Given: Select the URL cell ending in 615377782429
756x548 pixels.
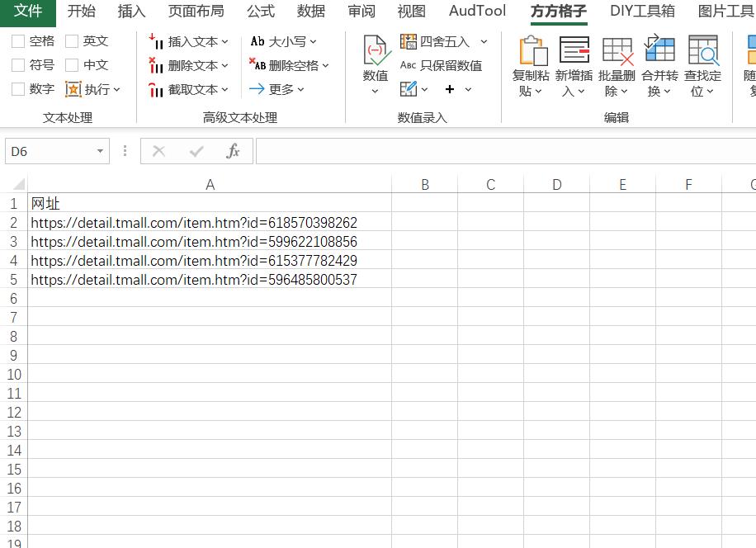Looking at the screenshot, I should [x=210, y=260].
